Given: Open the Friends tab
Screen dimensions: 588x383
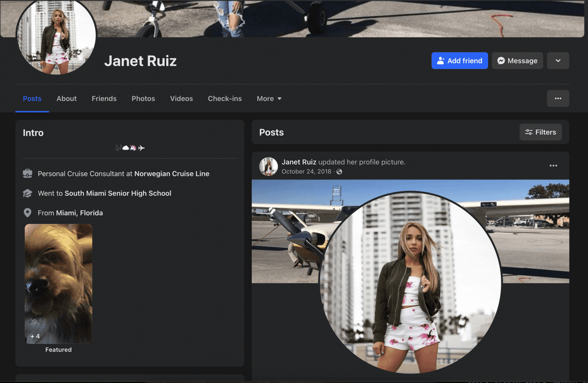Looking at the screenshot, I should 104,98.
